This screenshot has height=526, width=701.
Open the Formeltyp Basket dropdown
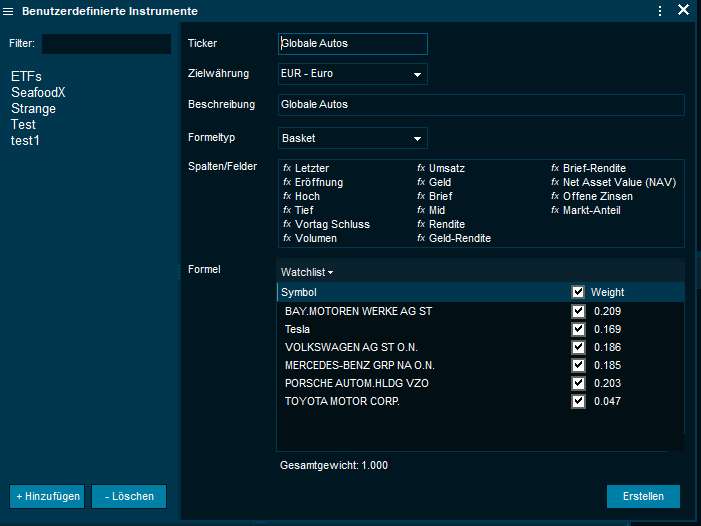click(352, 138)
